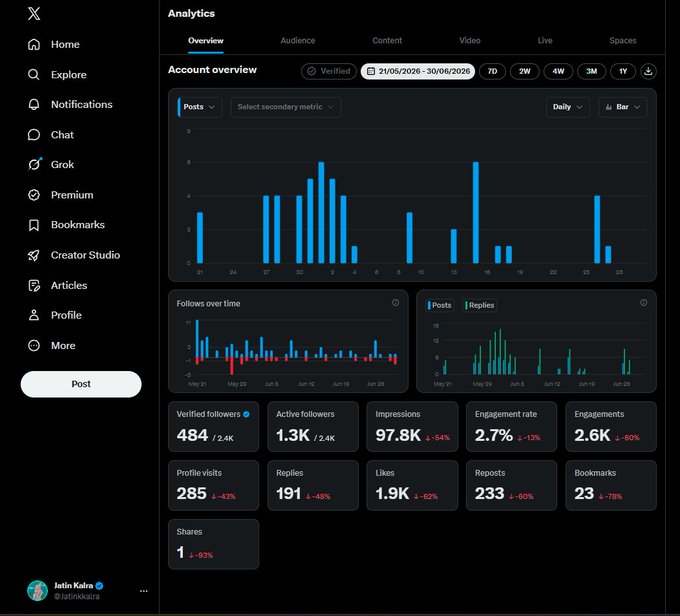Toggle the Verified filter pill
The width and height of the screenshot is (680, 616).
[x=329, y=71]
